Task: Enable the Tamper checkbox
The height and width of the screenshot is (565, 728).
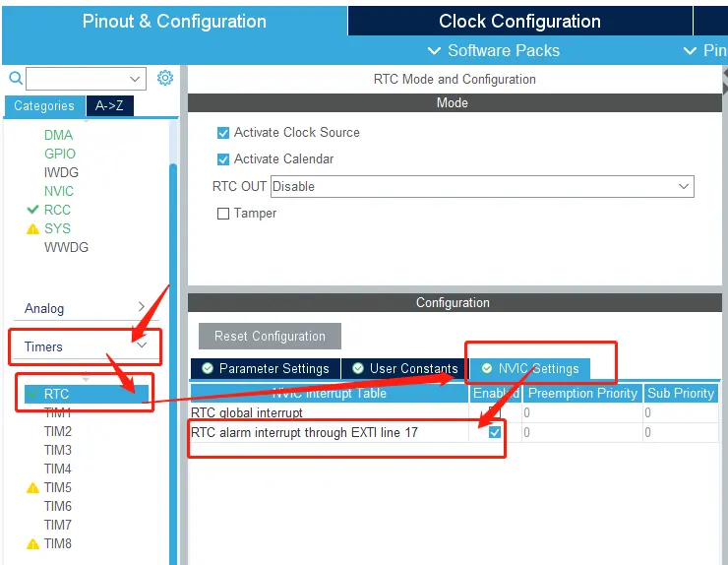Action: pyautogui.click(x=223, y=214)
